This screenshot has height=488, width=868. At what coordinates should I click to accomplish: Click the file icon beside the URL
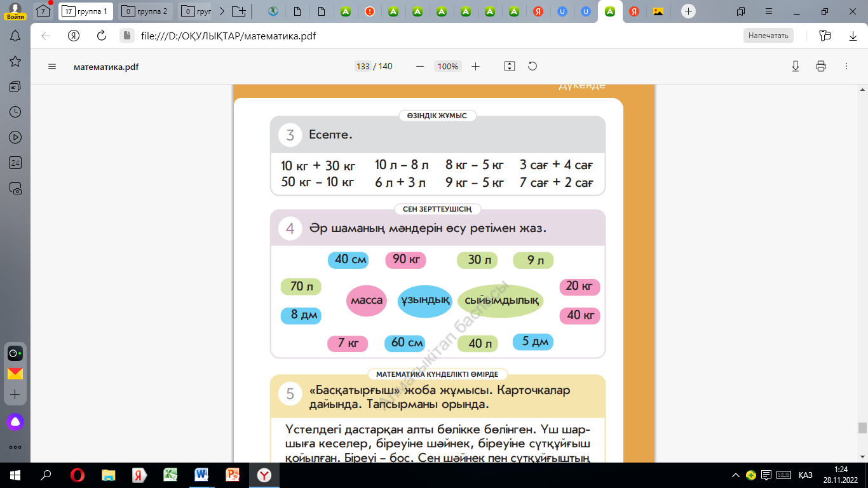[x=126, y=36]
